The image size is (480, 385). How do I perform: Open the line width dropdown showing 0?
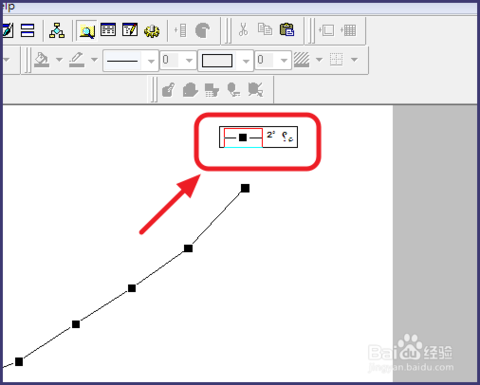[x=178, y=60]
